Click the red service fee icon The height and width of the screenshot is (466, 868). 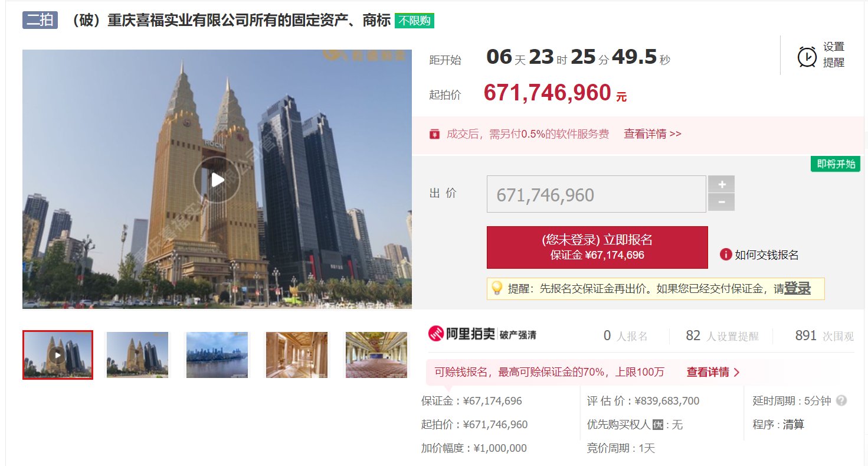tap(435, 134)
